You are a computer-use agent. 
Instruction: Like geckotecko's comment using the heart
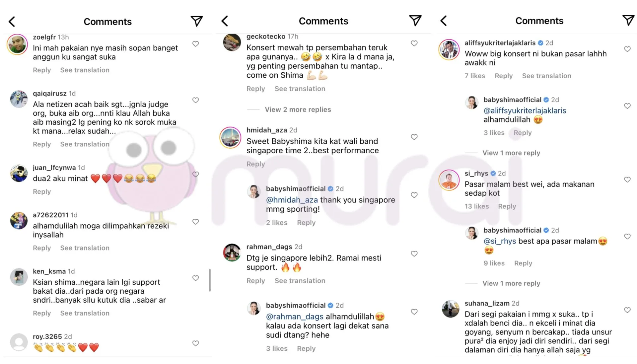pos(414,43)
